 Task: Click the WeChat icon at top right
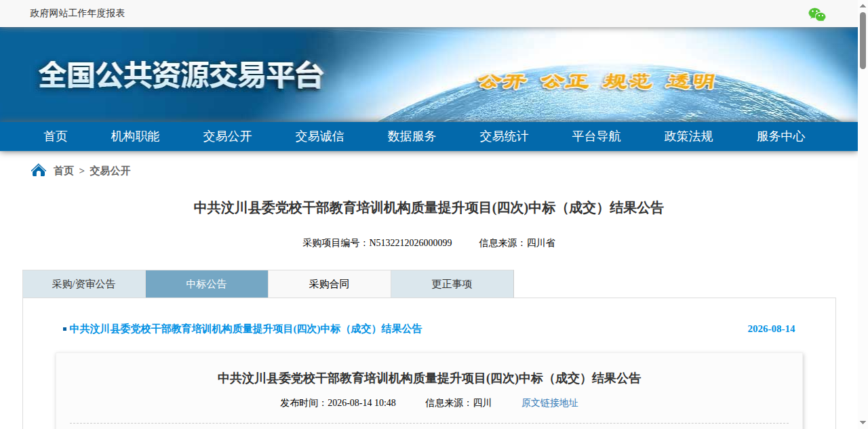(817, 14)
